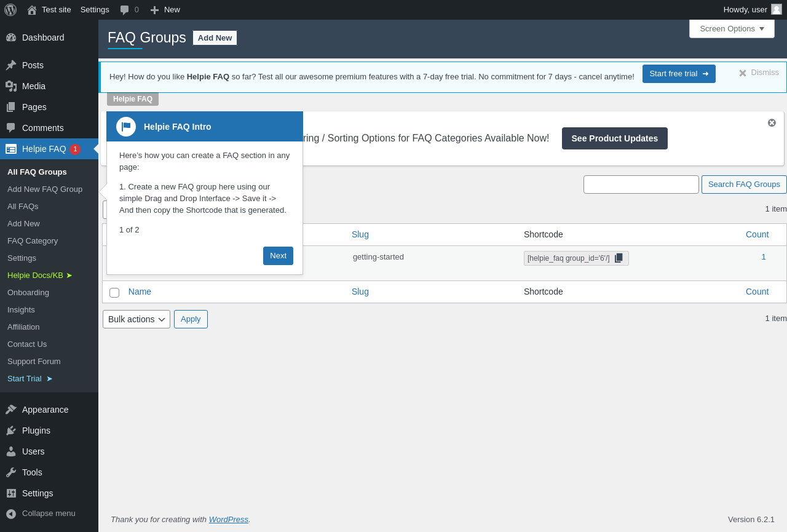Open the Contact Us submenu item
The image size is (787, 532).
coord(27,344)
